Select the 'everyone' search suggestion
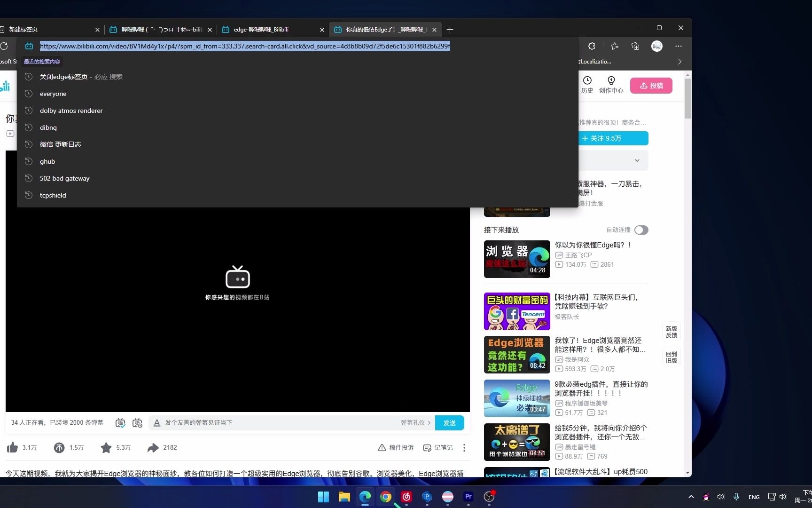Viewport: 812px width, 508px height. pyautogui.click(x=297, y=94)
